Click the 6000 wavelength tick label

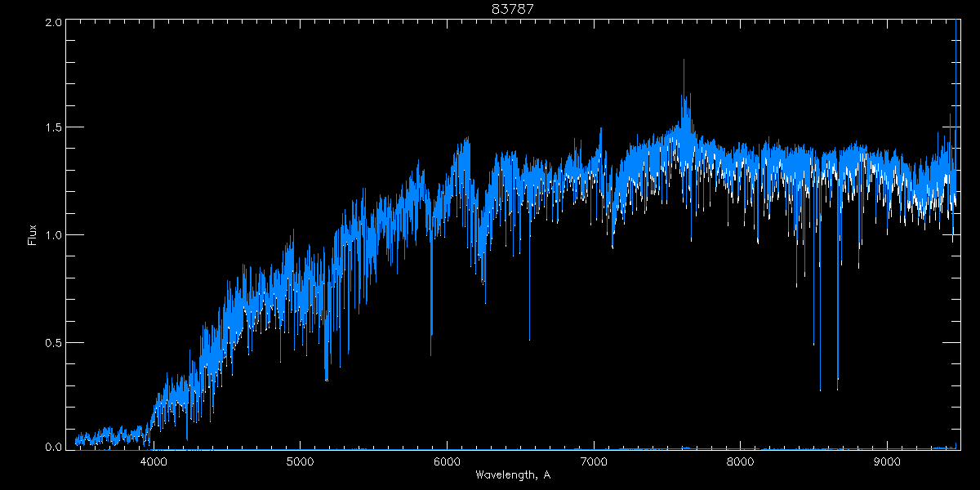447,461
